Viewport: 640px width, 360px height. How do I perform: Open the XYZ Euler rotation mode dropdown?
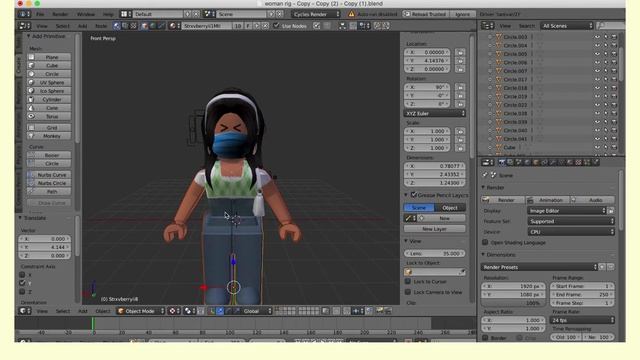[435, 113]
